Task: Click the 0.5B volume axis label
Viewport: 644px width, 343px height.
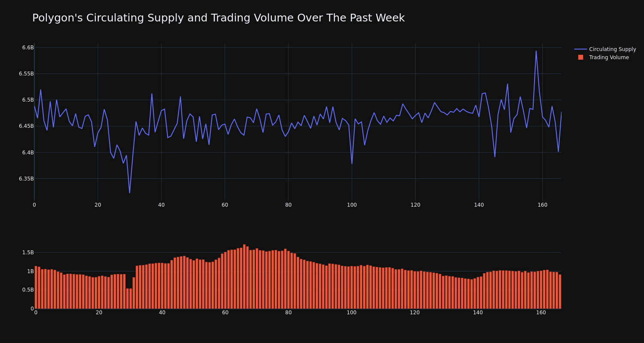Action: click(28, 290)
